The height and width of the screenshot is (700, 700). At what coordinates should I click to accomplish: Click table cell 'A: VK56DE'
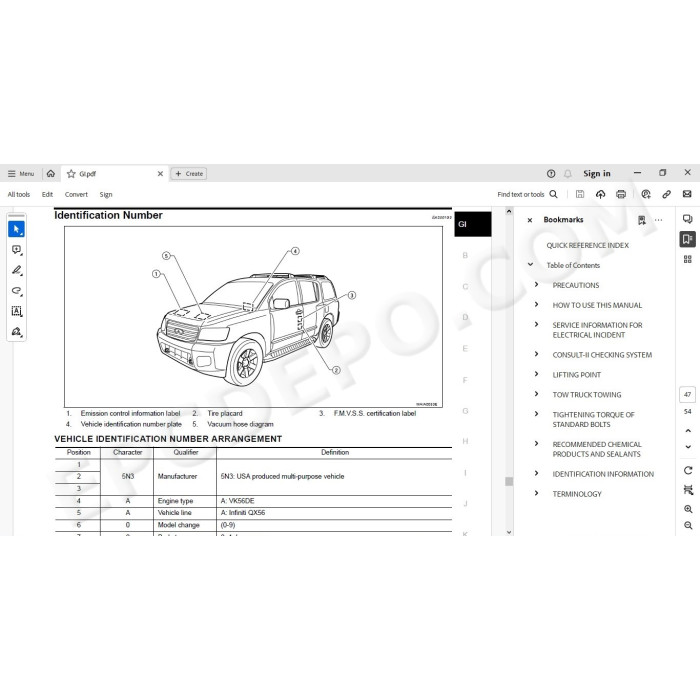[x=237, y=501]
